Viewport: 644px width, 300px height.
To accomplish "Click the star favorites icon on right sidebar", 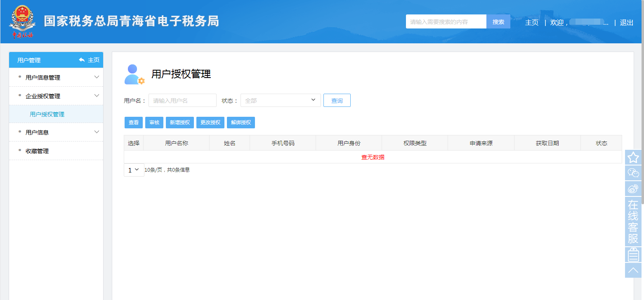I will (x=633, y=157).
